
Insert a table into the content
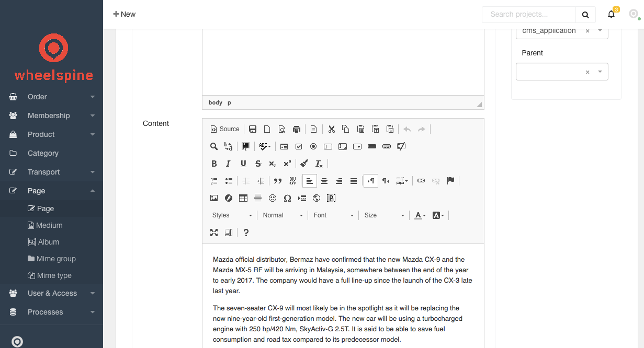tap(243, 198)
